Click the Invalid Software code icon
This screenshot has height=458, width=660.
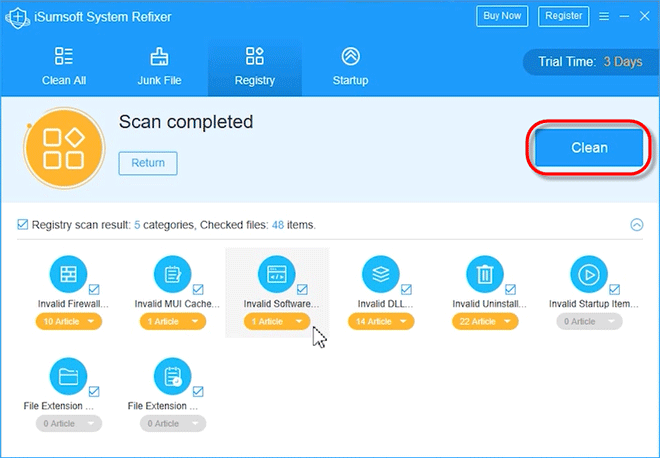[x=277, y=274]
